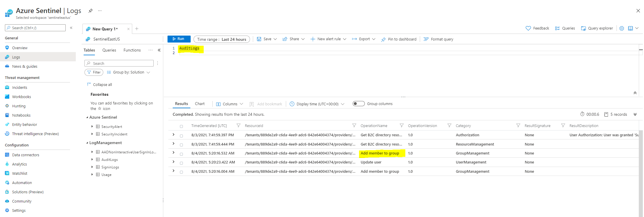The width and height of the screenshot is (644, 217).
Task: Check the 7:41:59.444 PM row checkbox
Action: [x=181, y=145]
